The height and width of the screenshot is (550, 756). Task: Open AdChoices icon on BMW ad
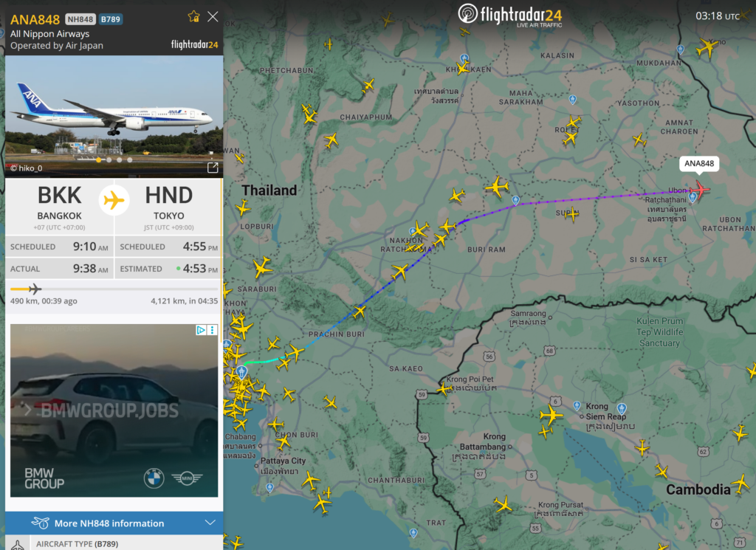pyautogui.click(x=202, y=330)
